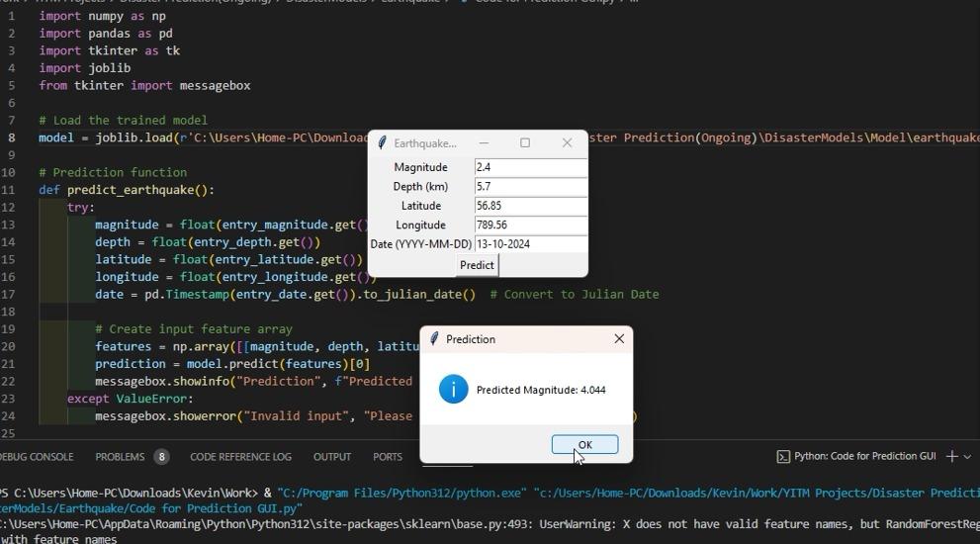Image resolution: width=980 pixels, height=544 pixels.
Task: Click the Depth (km) input field
Action: pos(531,186)
